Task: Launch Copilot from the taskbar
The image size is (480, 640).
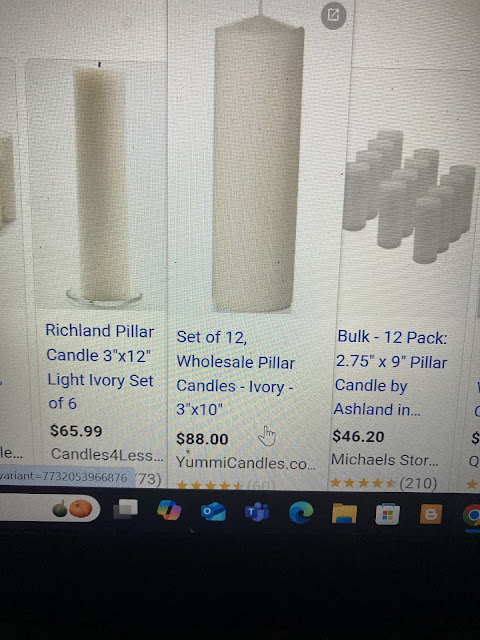Action: tap(169, 510)
